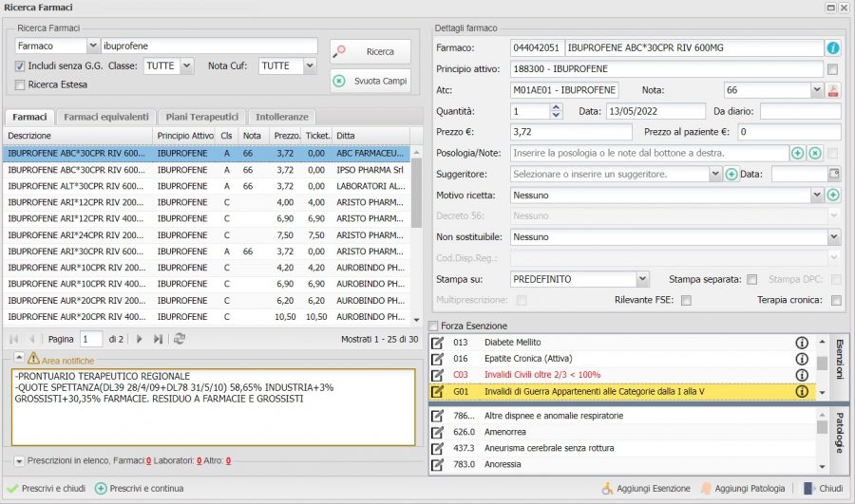Add posologia with green plus icon
The image size is (855, 504).
coord(797,153)
